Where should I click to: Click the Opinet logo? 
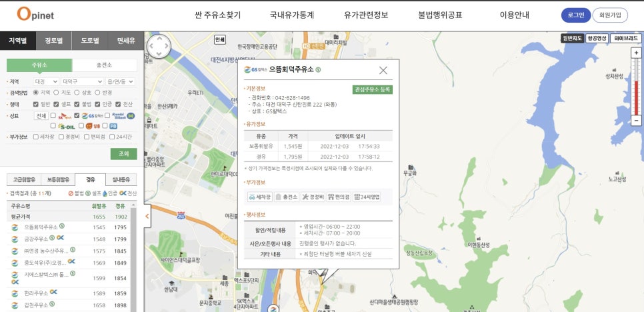coord(35,15)
